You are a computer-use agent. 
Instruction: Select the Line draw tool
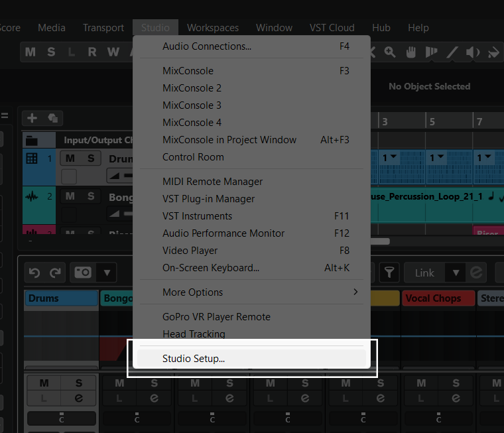[x=452, y=52]
